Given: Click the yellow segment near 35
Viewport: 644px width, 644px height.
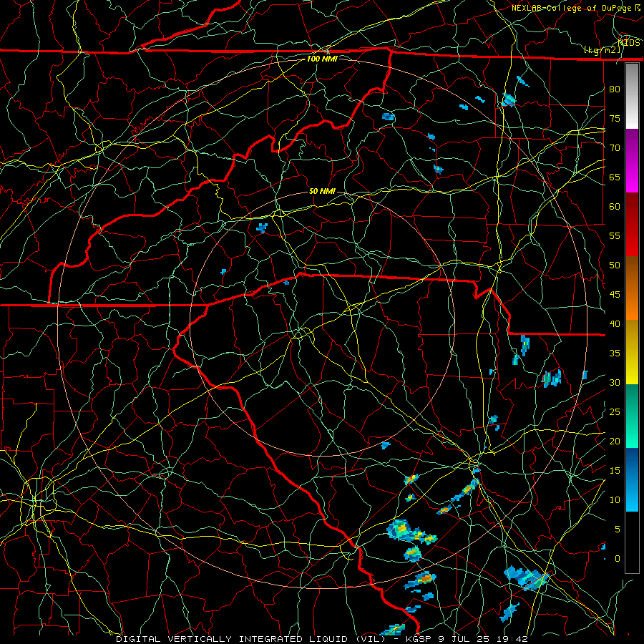Looking at the screenshot, I should 632,353.
